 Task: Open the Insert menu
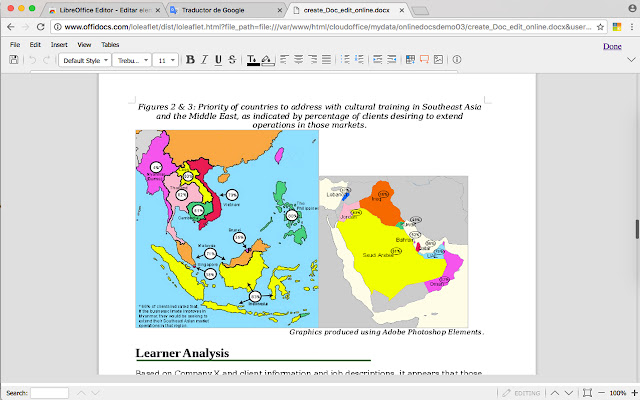click(x=59, y=45)
